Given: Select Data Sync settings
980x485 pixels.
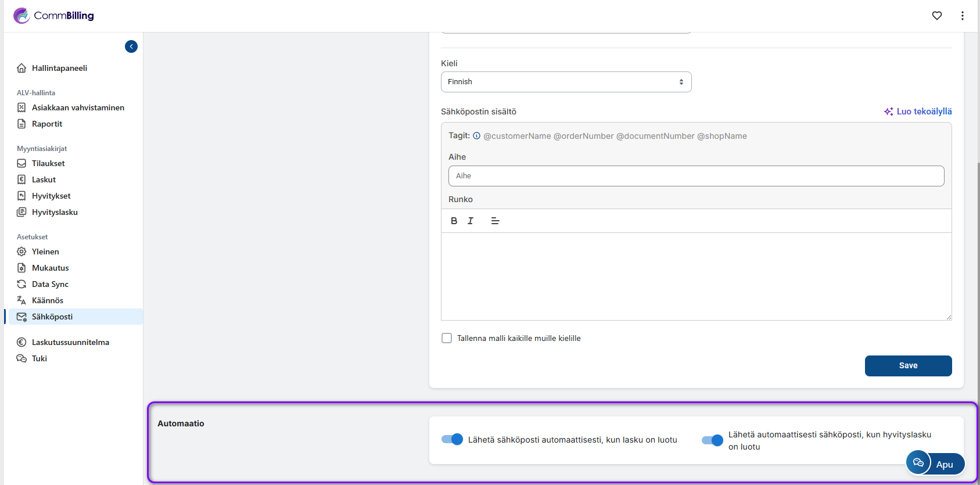Looking at the screenshot, I should (x=50, y=284).
